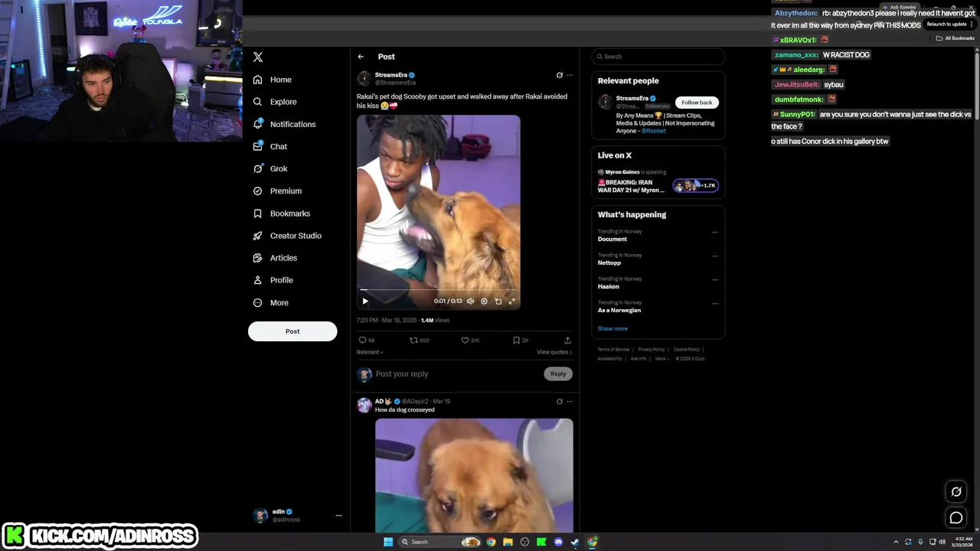This screenshot has width=980, height=551.
Task: Open three-dot menu on AD's reply
Action: 569,401
